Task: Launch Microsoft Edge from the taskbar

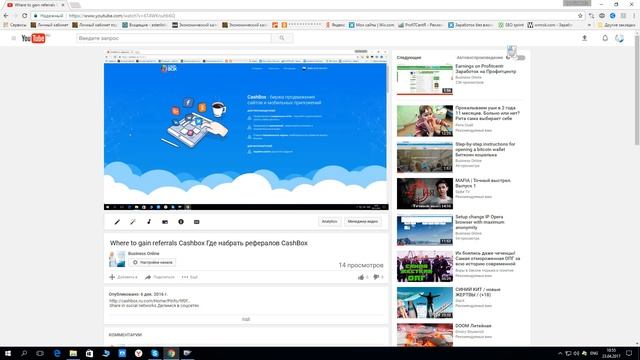Action: pyautogui.click(x=57, y=353)
